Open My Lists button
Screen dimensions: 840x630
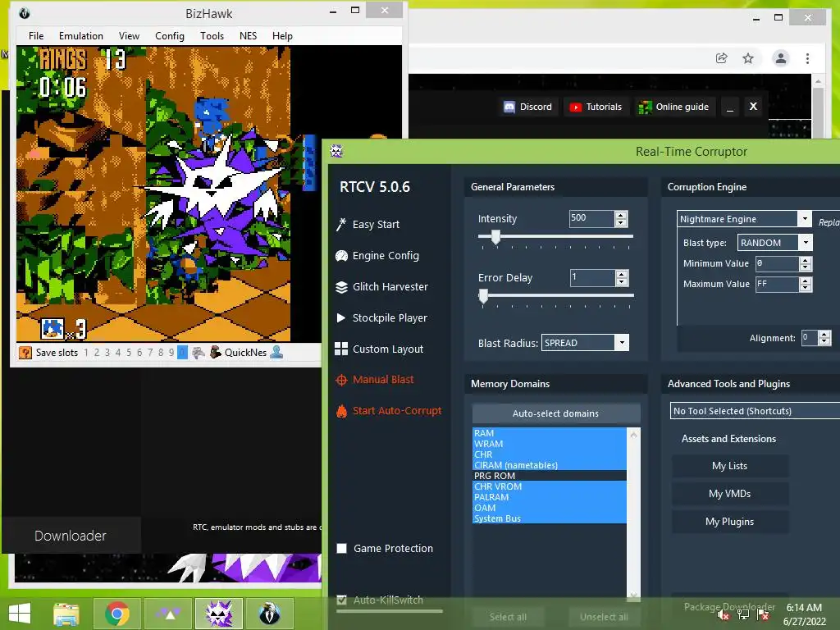tap(729, 466)
